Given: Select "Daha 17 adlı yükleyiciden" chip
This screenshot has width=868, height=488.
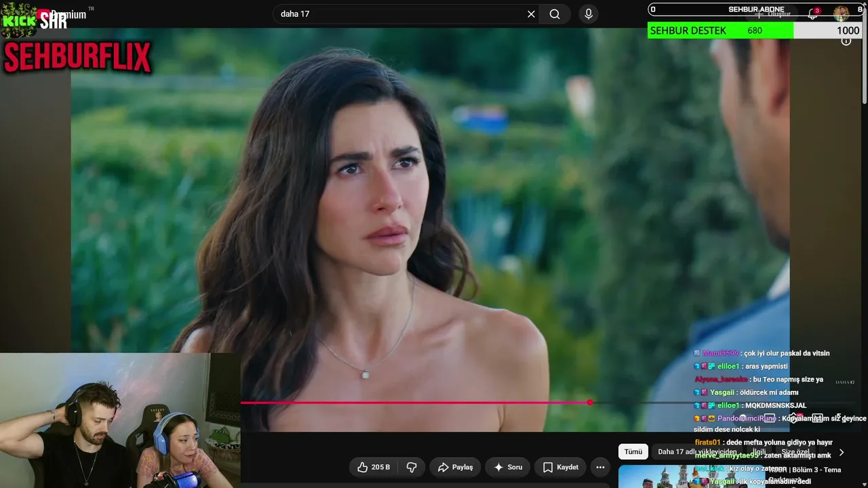Looking at the screenshot, I should point(697,452).
